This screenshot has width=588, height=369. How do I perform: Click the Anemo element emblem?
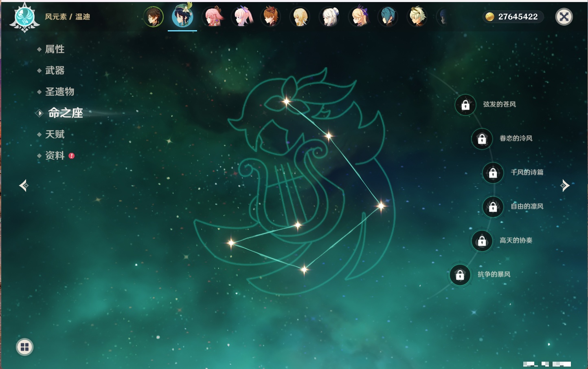coord(24,18)
